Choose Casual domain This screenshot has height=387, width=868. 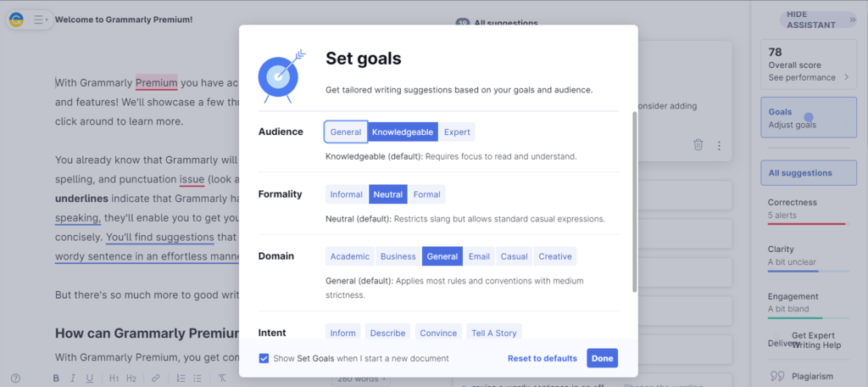[x=515, y=256]
